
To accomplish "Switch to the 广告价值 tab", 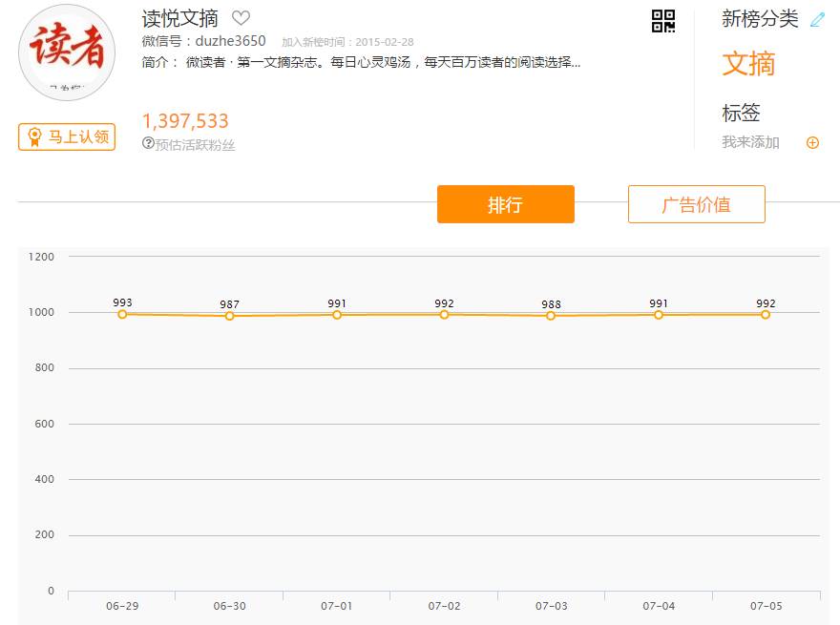I will point(696,204).
